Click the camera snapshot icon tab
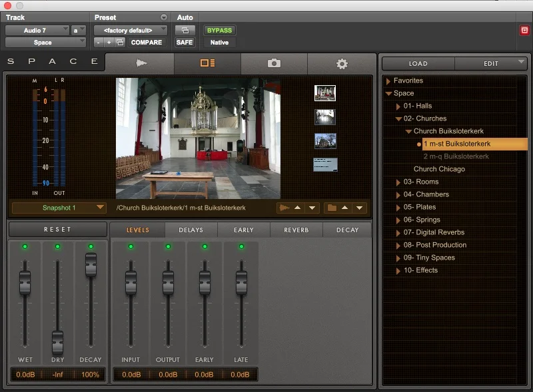 point(274,63)
